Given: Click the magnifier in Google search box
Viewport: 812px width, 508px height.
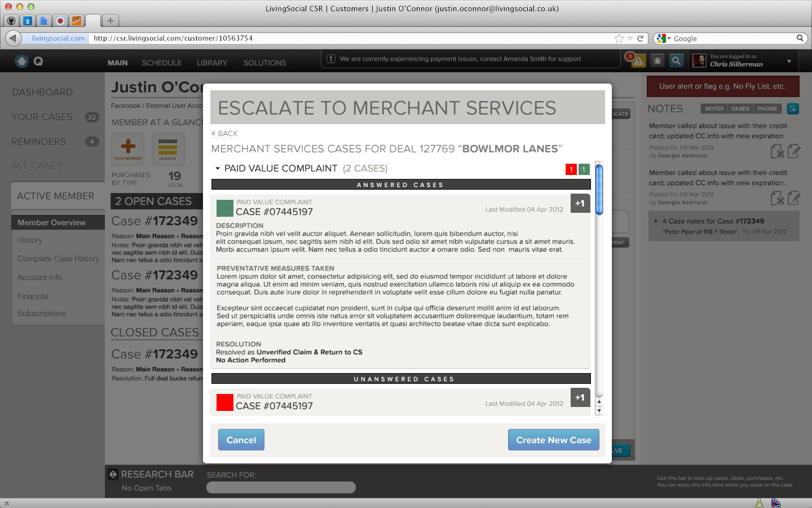Looking at the screenshot, I should [800, 38].
